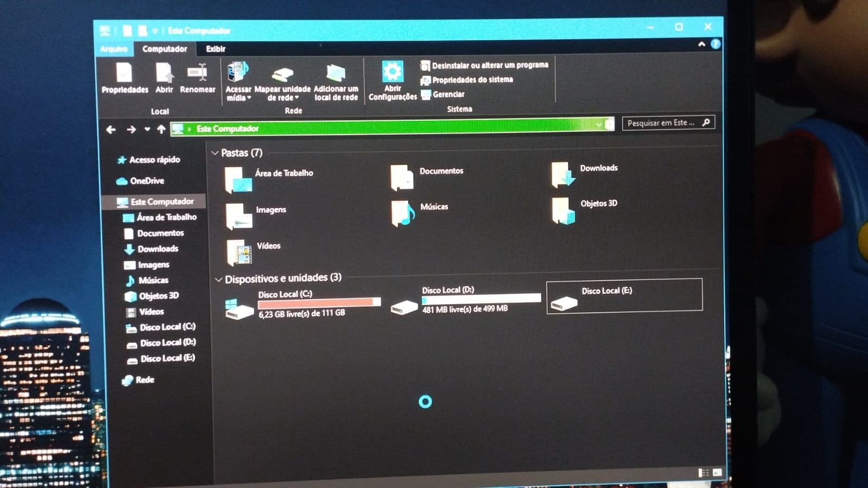Image resolution: width=868 pixels, height=488 pixels.
Task: Select Área de Trabalho in navigation pane
Action: click(x=160, y=217)
